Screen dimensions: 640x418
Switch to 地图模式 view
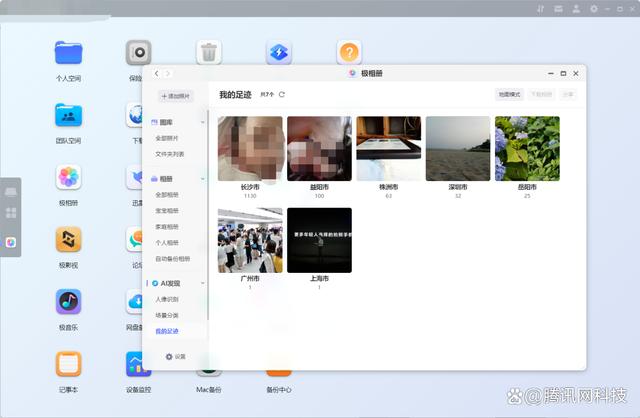pyautogui.click(x=509, y=94)
